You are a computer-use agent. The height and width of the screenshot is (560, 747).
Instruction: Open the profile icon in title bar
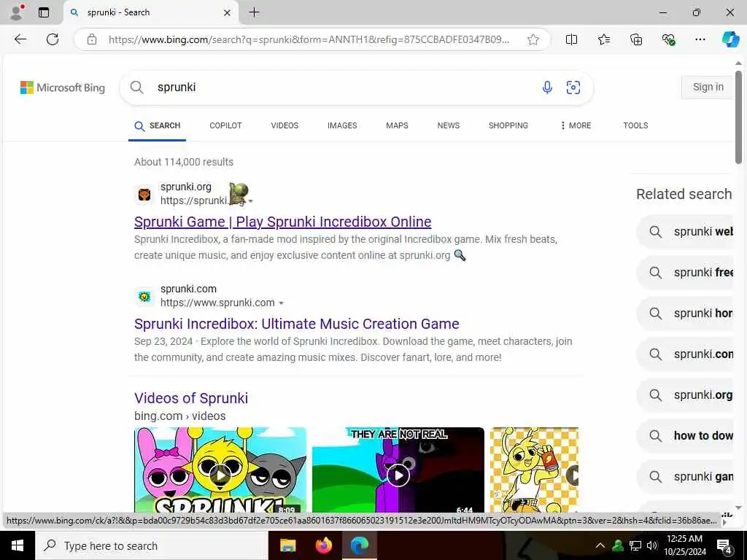(17, 12)
